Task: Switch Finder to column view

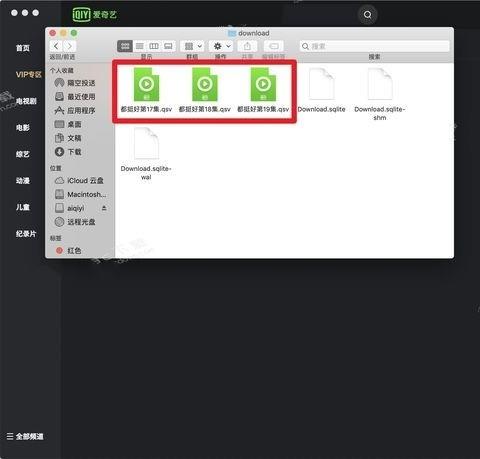Action: click(154, 46)
